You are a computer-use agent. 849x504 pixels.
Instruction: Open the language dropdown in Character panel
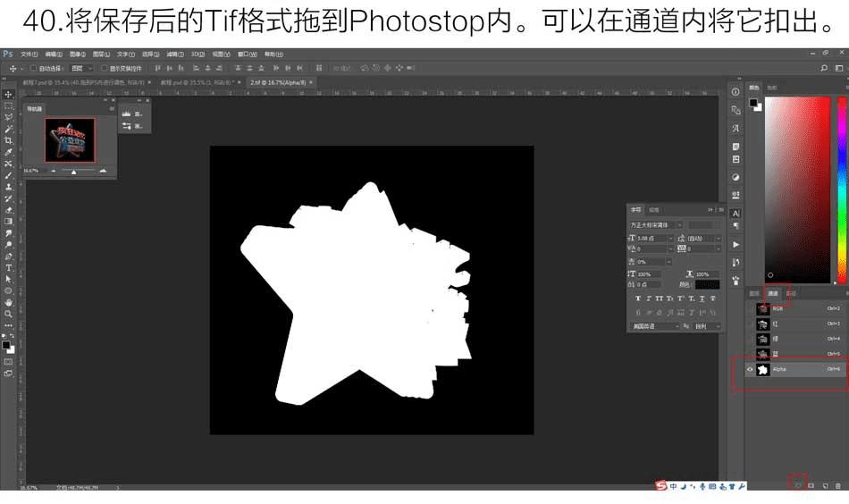point(654,326)
